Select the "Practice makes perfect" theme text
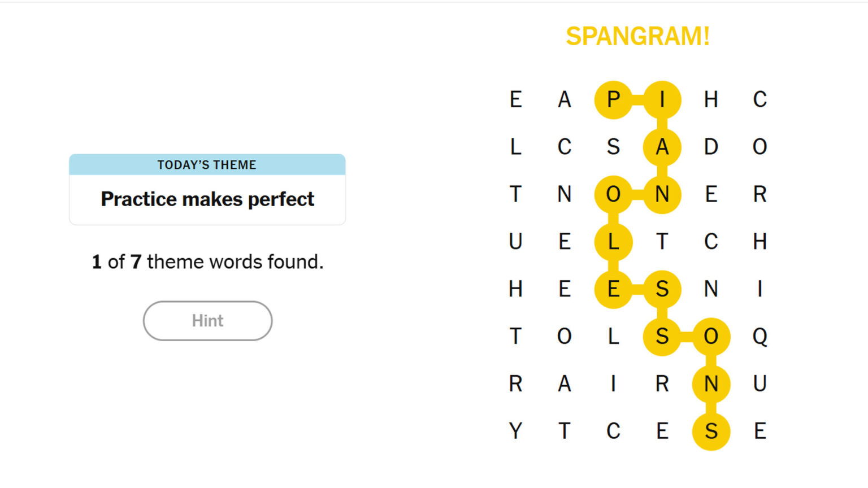 207,199
